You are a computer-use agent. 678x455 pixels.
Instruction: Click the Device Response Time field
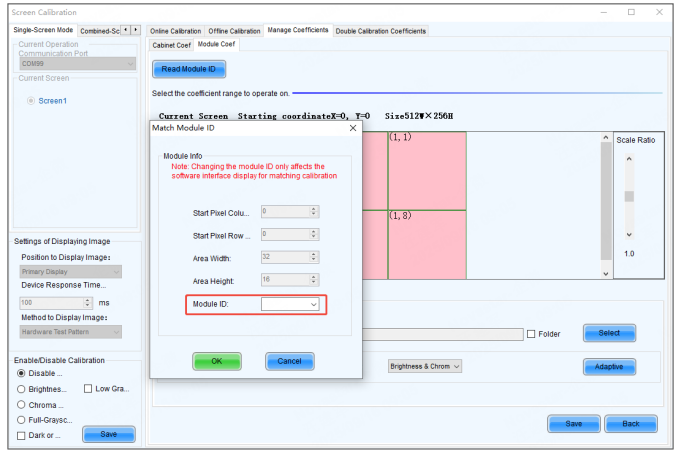click(x=51, y=303)
